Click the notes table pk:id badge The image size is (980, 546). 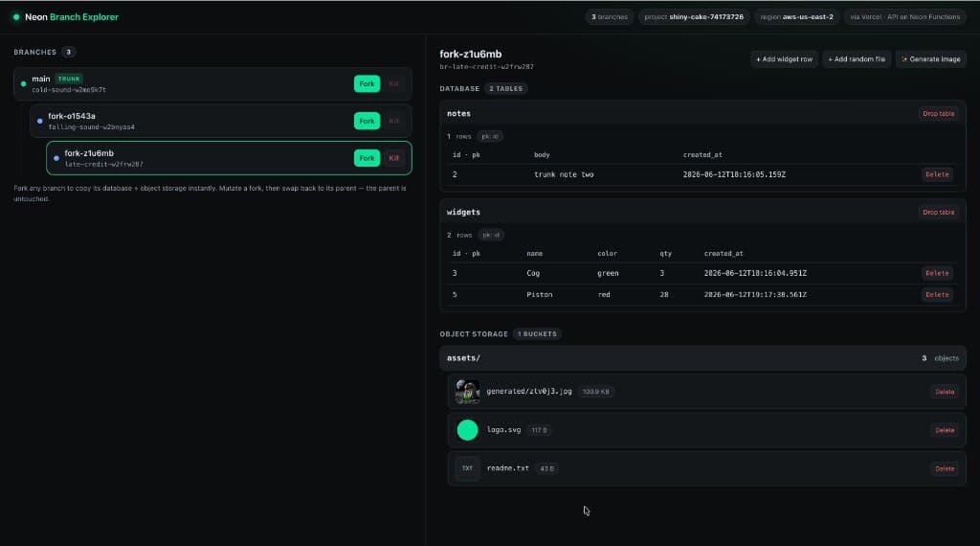490,136
